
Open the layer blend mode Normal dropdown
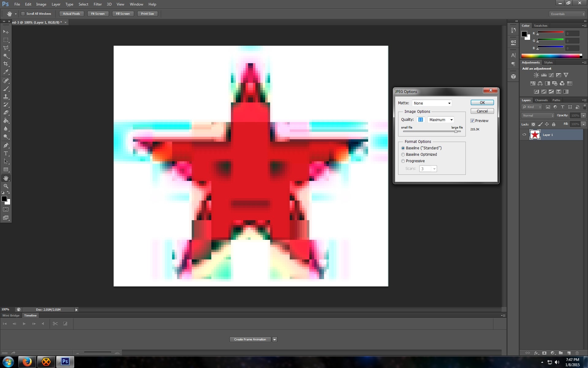click(538, 116)
